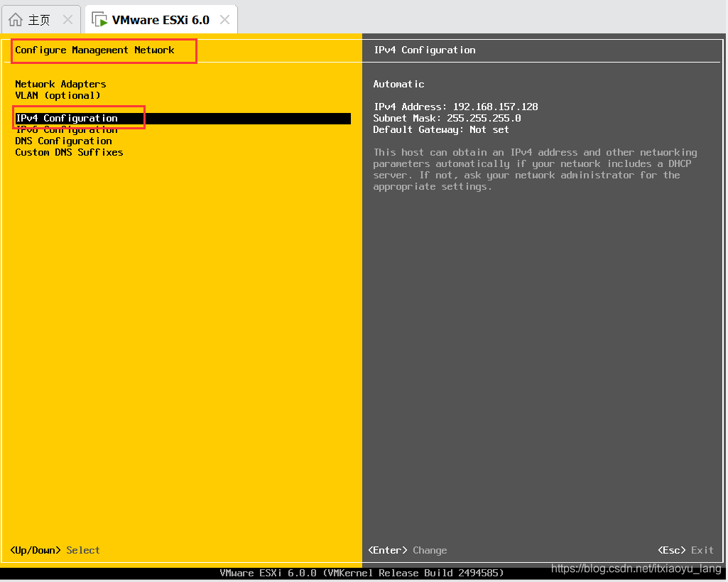This screenshot has height=582, width=728.
Task: Click the <Esc> Exit hint
Action: (686, 551)
